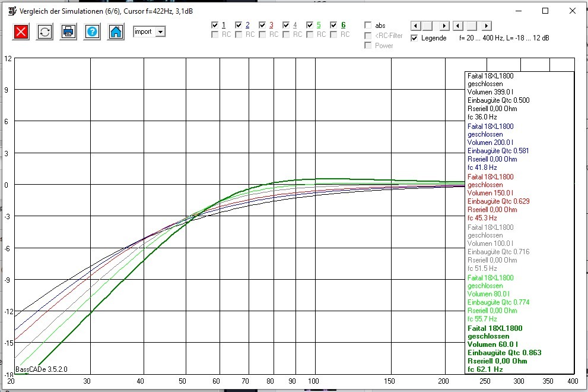Click left arrow of second range scrollbar
Image resolution: width=588 pixels, height=392 pixels.
point(458,26)
